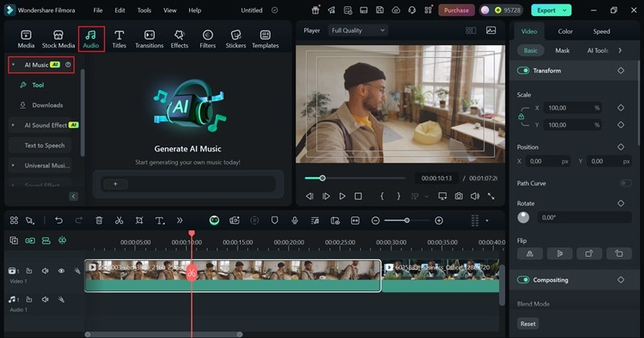Screen dimensions: 644x338
Task: Hide Video 1 track using eye icon
Action: 61,271
